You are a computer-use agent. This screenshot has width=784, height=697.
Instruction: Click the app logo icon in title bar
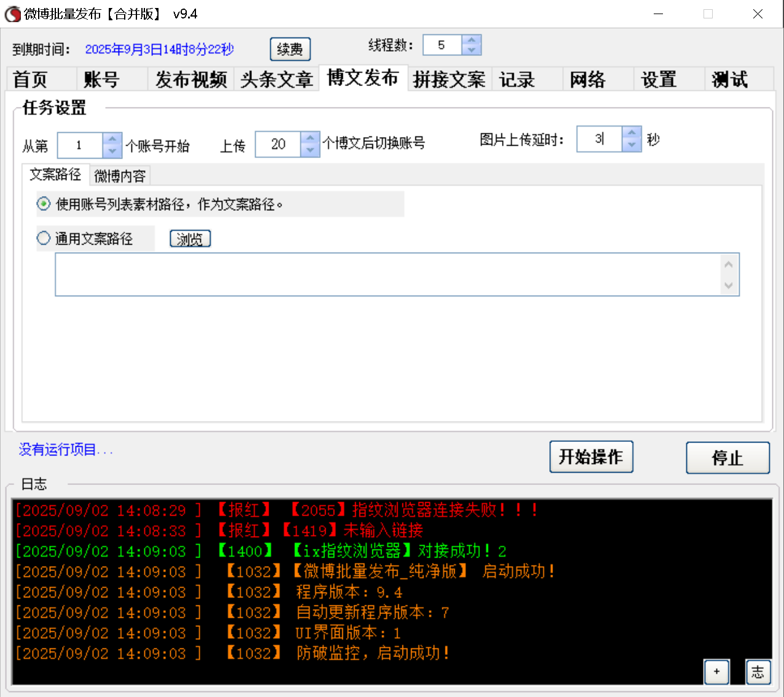12,14
